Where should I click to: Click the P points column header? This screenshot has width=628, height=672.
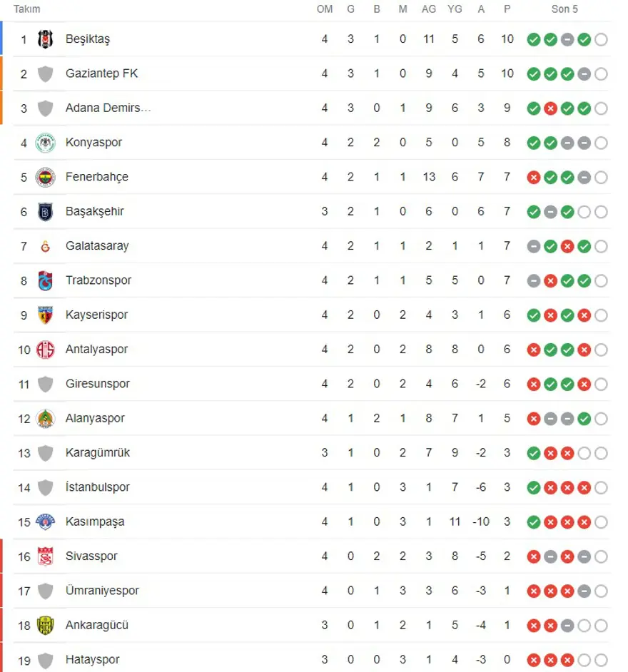tap(507, 9)
